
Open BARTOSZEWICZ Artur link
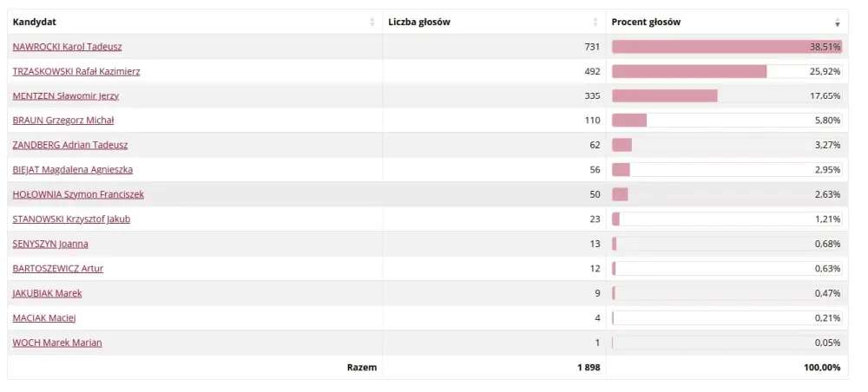58,269
